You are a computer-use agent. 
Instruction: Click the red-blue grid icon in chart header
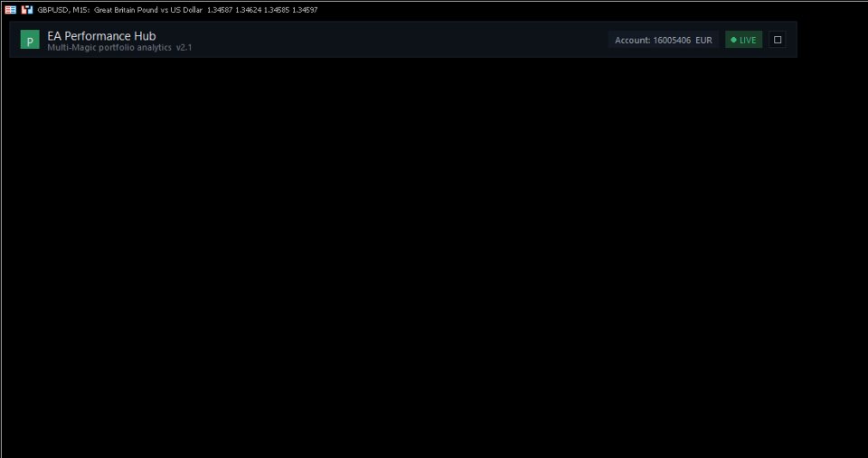11,9
